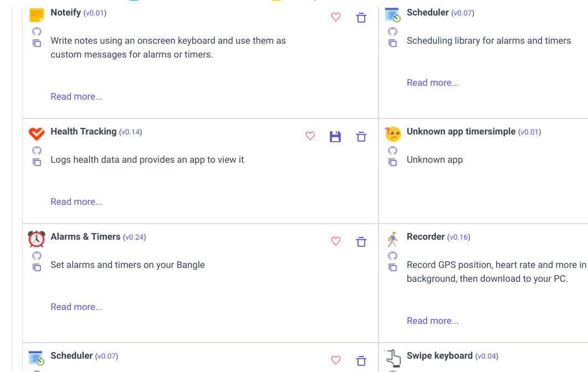Toggle the Health Tracking favourite heart
Image resolution: width=588 pixels, height=372 pixels.
click(x=310, y=136)
